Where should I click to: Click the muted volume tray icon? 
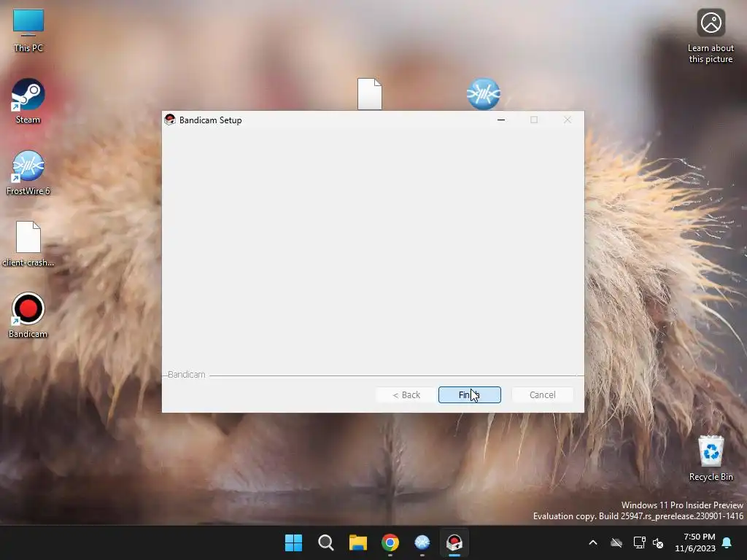tap(658, 542)
